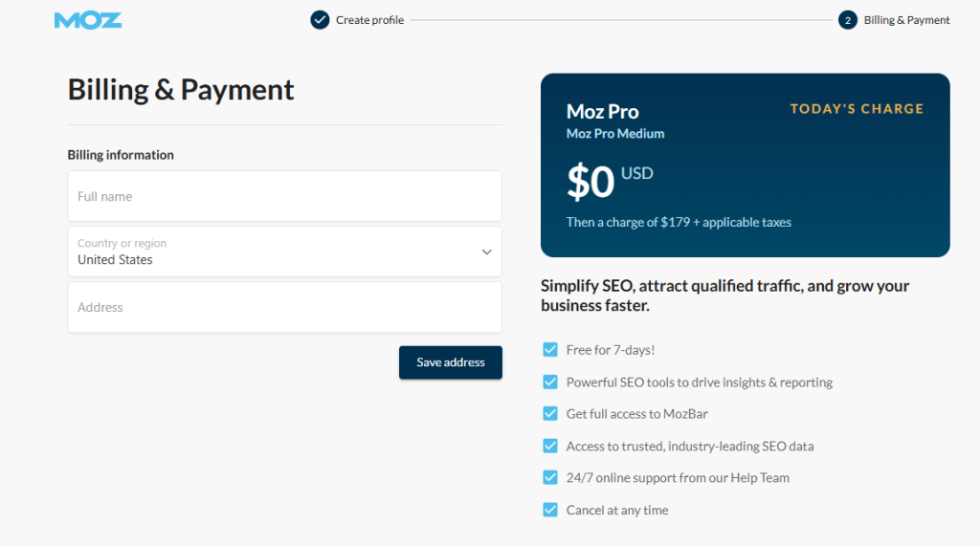Image resolution: width=980 pixels, height=547 pixels.
Task: Click the 'Free for 7-days!' checkmark
Action: (x=550, y=350)
